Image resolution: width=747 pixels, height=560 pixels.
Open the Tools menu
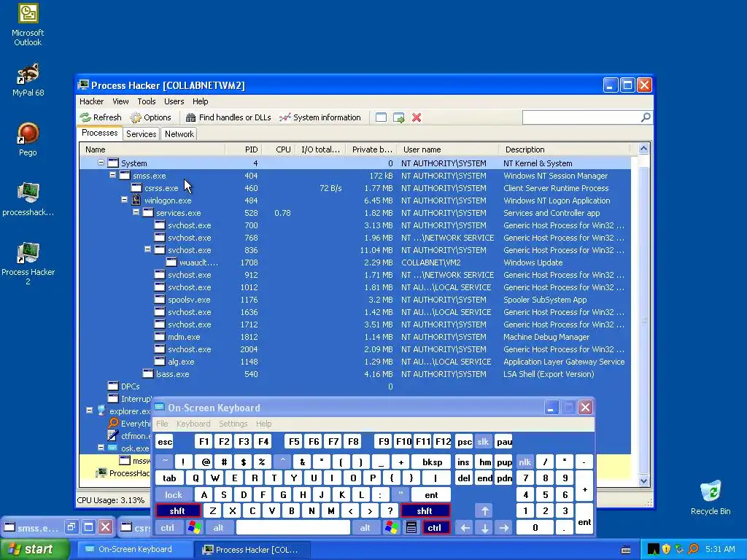tap(147, 101)
